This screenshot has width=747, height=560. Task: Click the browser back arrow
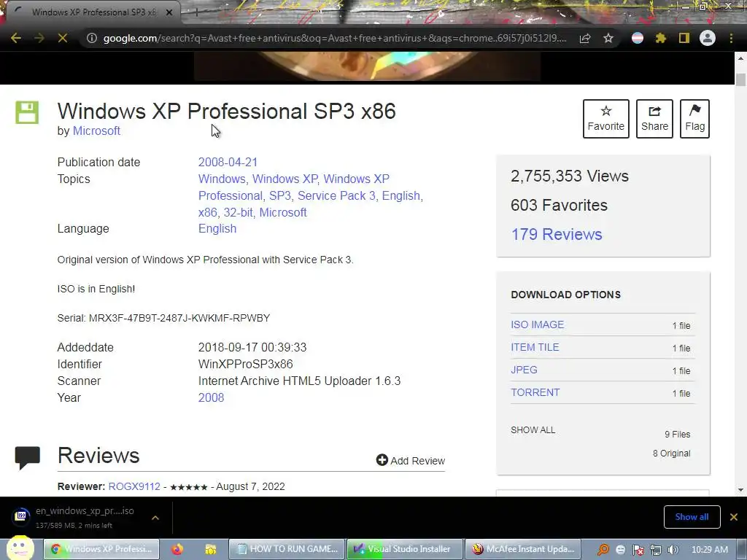16,38
